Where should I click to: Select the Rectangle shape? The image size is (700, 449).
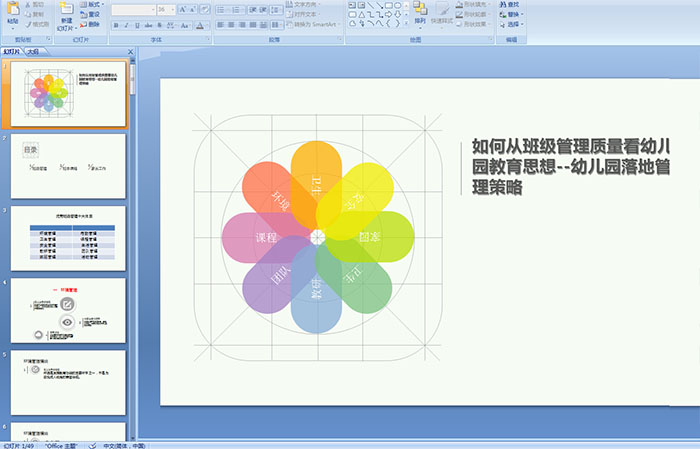pyautogui.click(x=388, y=5)
